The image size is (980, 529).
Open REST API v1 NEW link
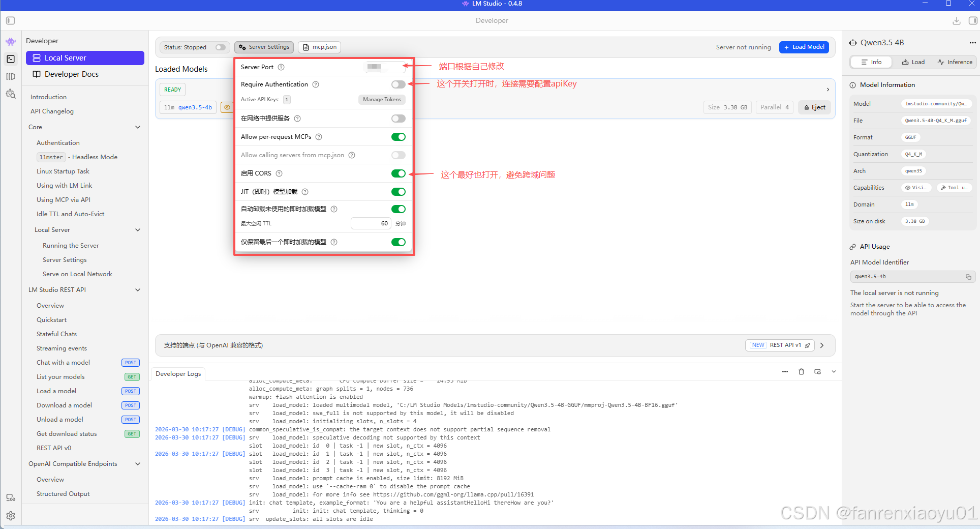[x=780, y=345]
